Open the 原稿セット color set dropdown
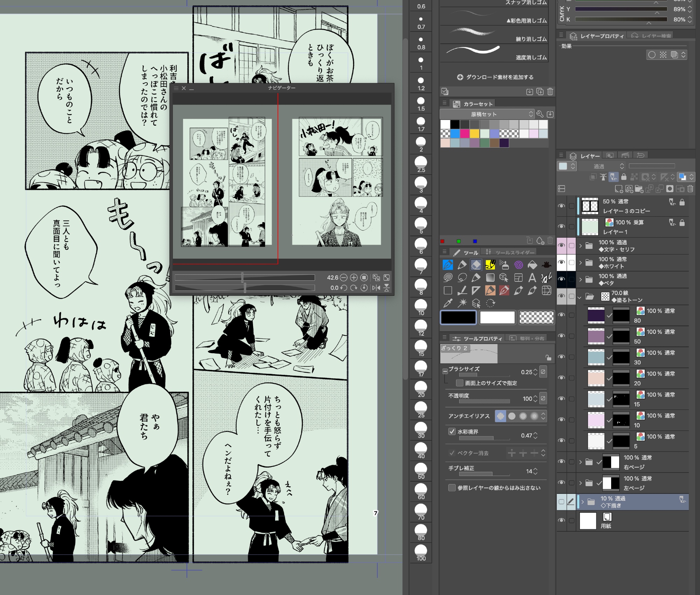 486,114
